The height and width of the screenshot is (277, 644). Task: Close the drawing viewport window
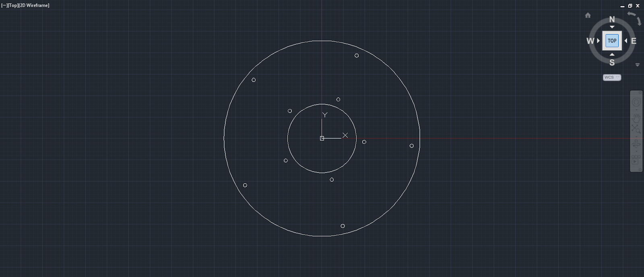tap(638, 6)
